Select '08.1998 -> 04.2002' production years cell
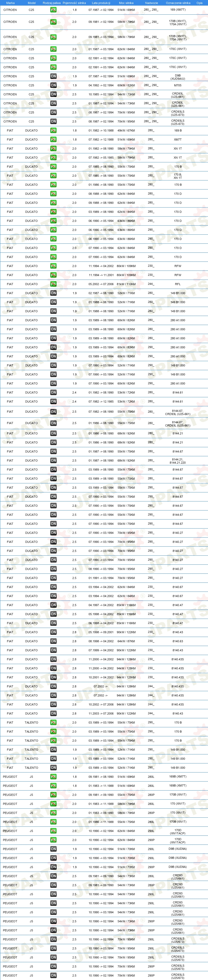This screenshot has height=980, width=208. click(x=101, y=641)
